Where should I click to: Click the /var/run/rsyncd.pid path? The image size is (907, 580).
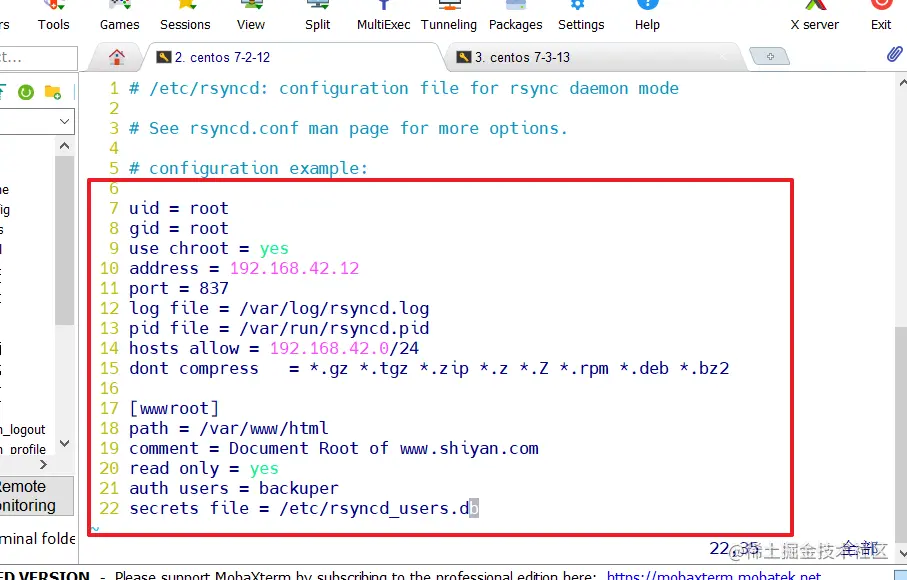[334, 328]
